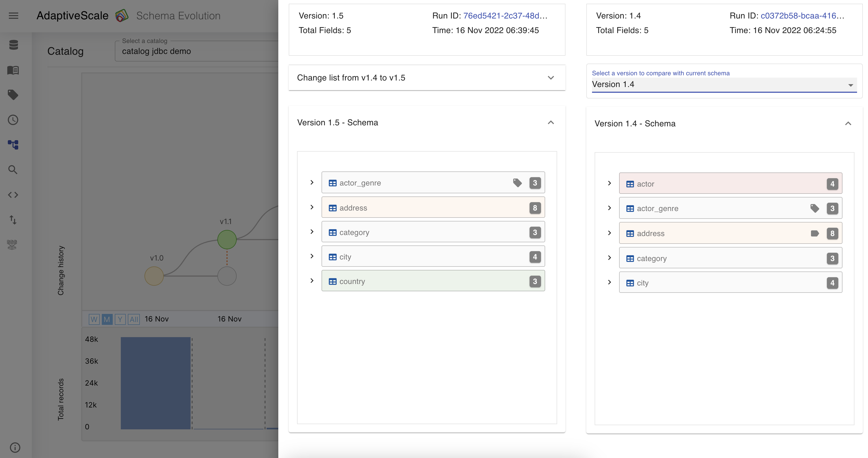Click table icon of v1.5 country row
Viewport: 868px width, 458px height.
pyautogui.click(x=332, y=281)
